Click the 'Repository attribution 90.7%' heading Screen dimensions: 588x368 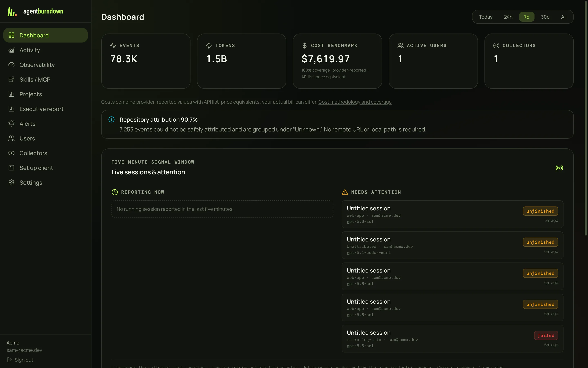tap(158, 120)
